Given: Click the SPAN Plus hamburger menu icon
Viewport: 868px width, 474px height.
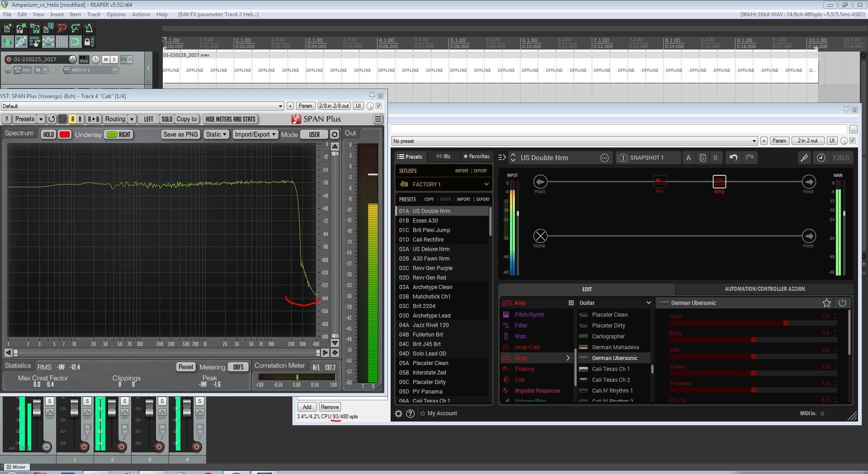Looking at the screenshot, I should pos(378,119).
